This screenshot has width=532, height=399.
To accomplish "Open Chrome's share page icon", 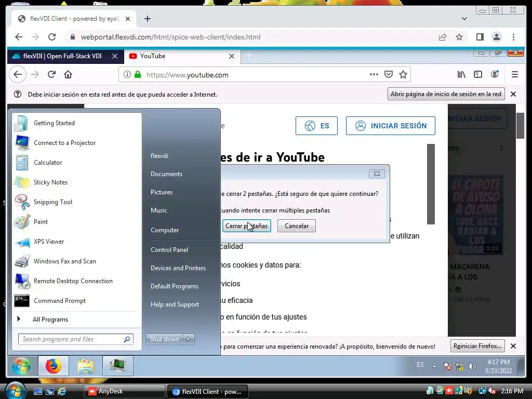I will click(x=443, y=37).
